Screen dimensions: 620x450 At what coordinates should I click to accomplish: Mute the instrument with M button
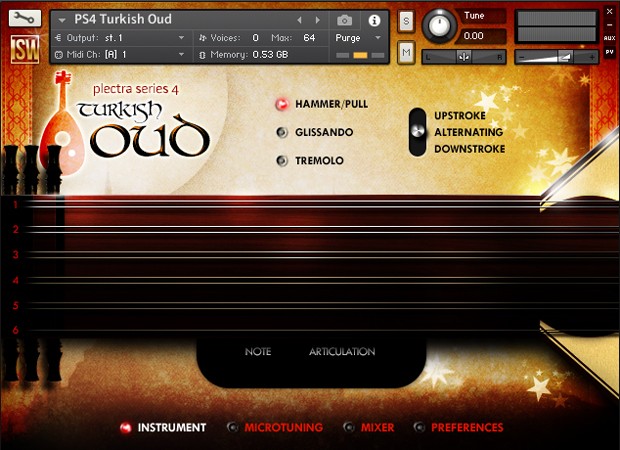click(406, 52)
